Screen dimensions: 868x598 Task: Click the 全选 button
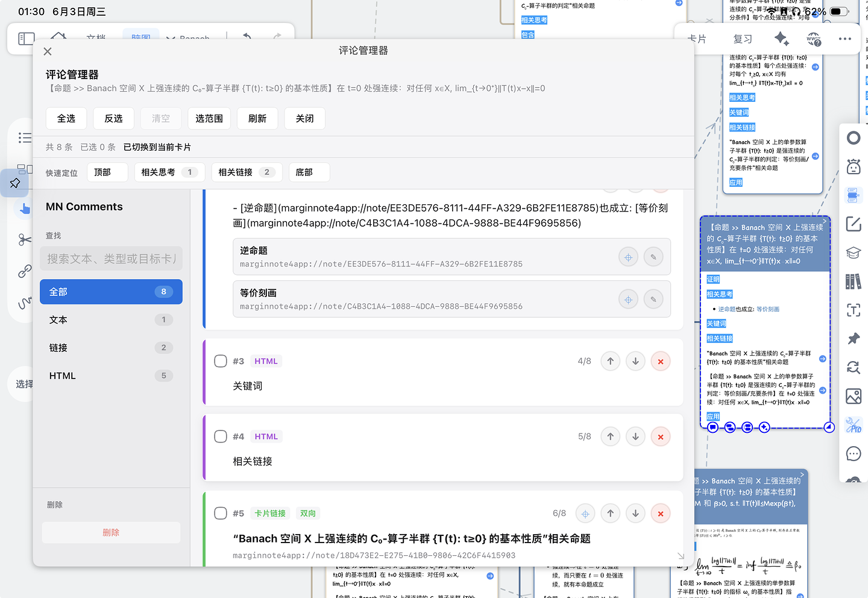(x=66, y=119)
